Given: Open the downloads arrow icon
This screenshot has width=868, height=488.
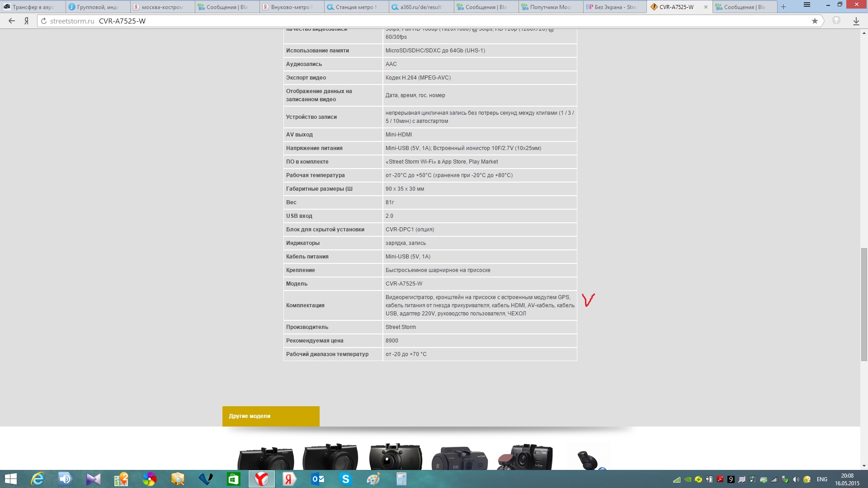Looking at the screenshot, I should coord(856,21).
